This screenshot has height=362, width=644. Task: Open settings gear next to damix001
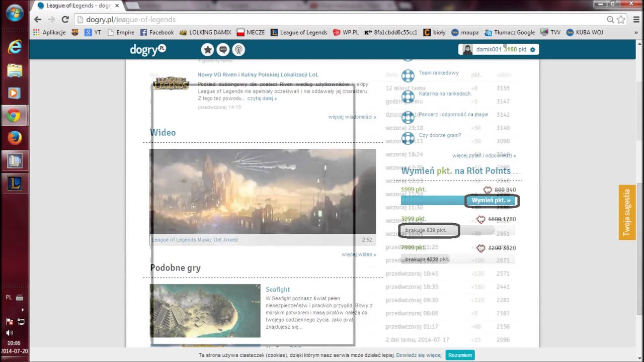pos(533,50)
